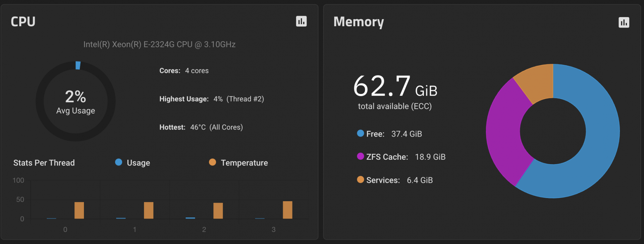Click the Intel Xeon E-2324G CPU model text
Image resolution: width=644 pixels, height=244 pixels.
tap(159, 44)
